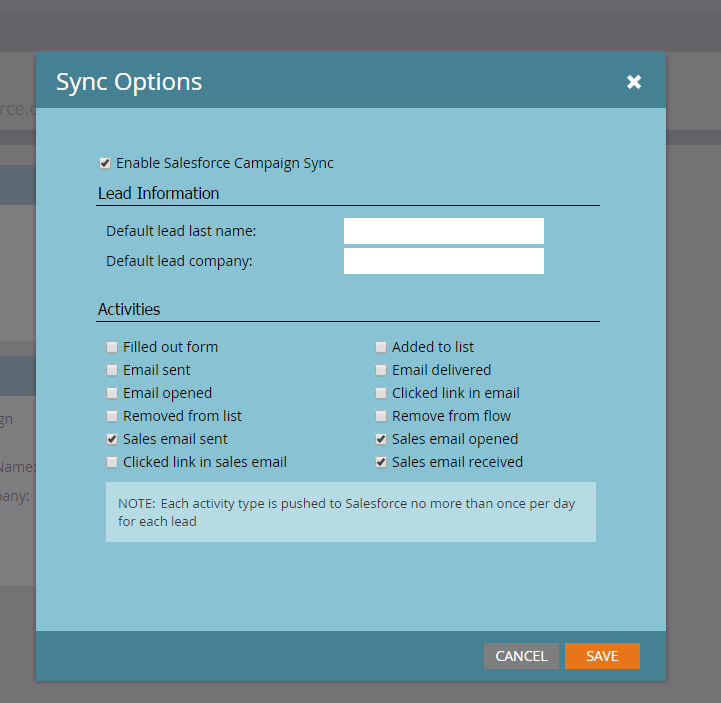Disable Enable Salesforce Campaign Sync checkbox

coord(105,163)
